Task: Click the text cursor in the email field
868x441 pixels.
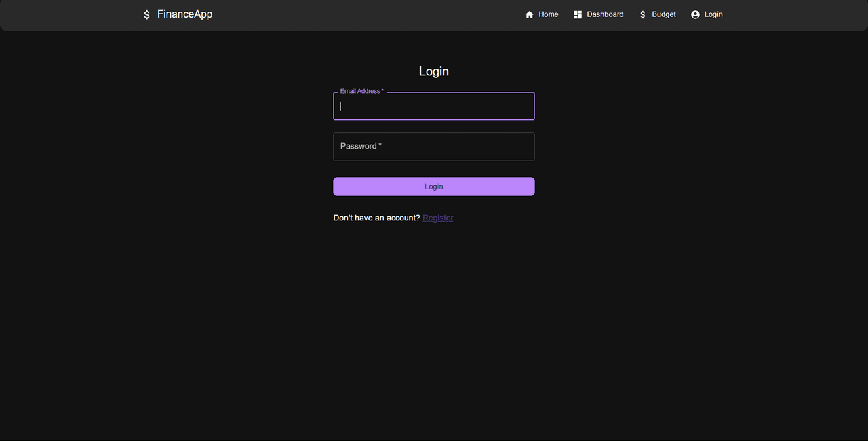Action: (341, 107)
